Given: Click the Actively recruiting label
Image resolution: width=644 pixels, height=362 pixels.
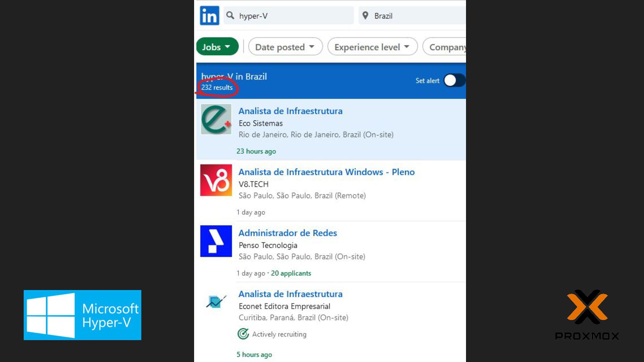Looking at the screenshot, I should [279, 334].
